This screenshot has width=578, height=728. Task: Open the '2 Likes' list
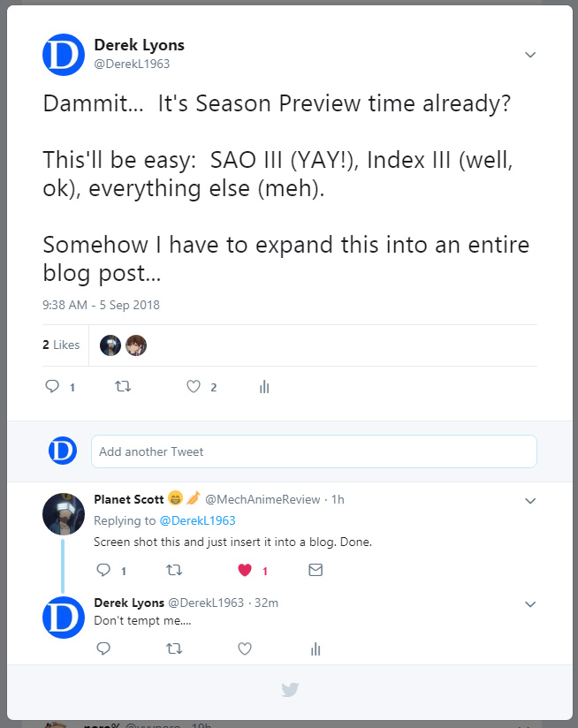click(62, 345)
